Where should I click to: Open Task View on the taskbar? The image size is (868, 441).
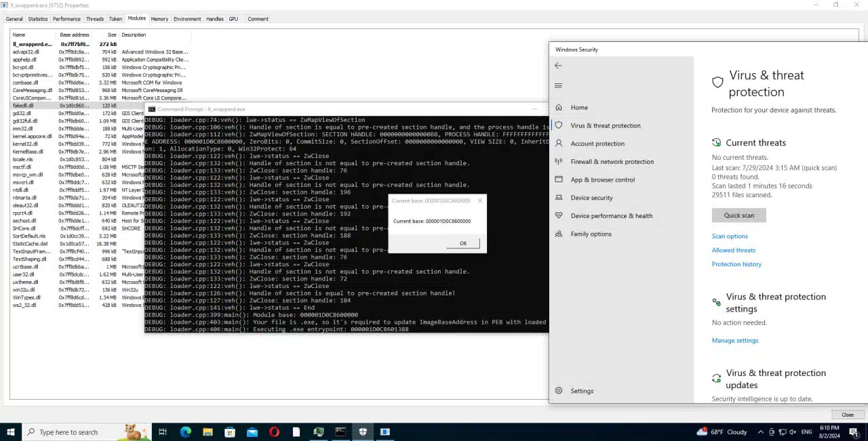click(163, 432)
